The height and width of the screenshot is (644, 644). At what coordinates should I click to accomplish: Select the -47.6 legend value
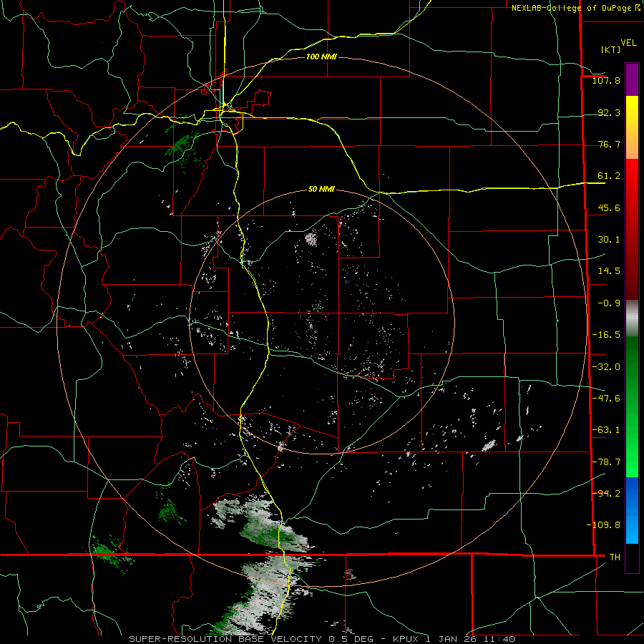[x=606, y=399]
